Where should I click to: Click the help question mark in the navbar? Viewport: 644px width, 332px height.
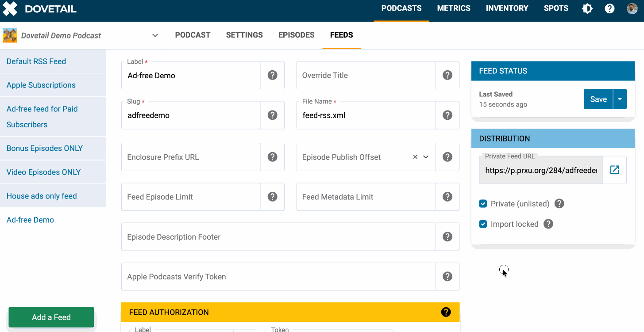[x=609, y=8]
